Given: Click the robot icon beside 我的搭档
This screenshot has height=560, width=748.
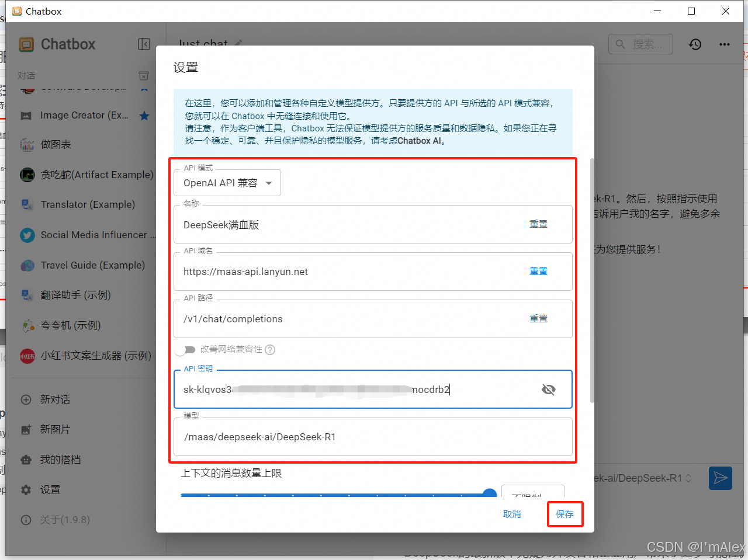Looking at the screenshot, I should click(26, 460).
